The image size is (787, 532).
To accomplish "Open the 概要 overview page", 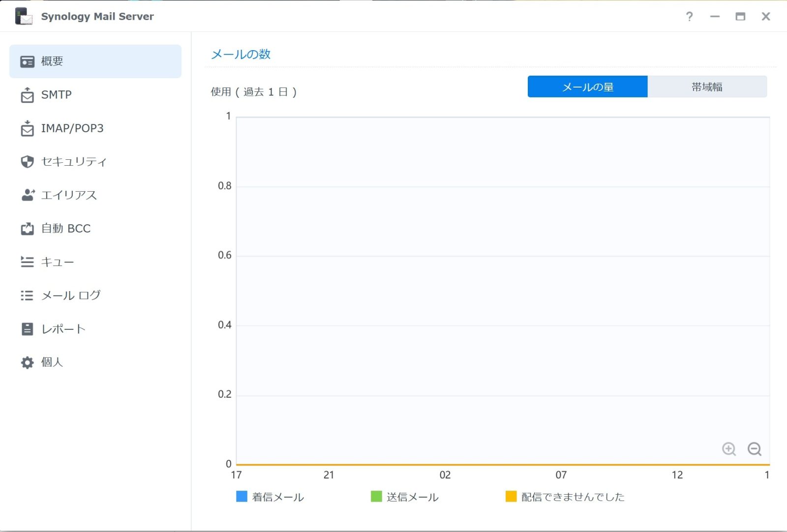I will point(95,61).
